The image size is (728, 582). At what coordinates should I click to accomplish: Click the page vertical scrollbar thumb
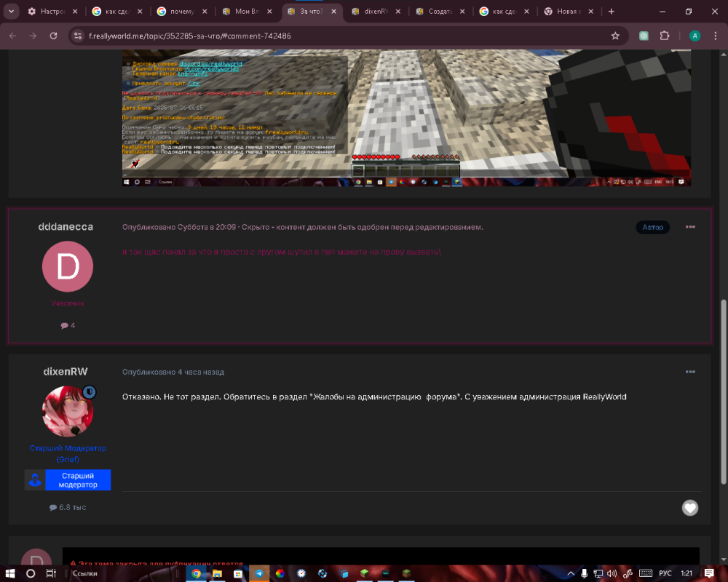(x=724, y=392)
